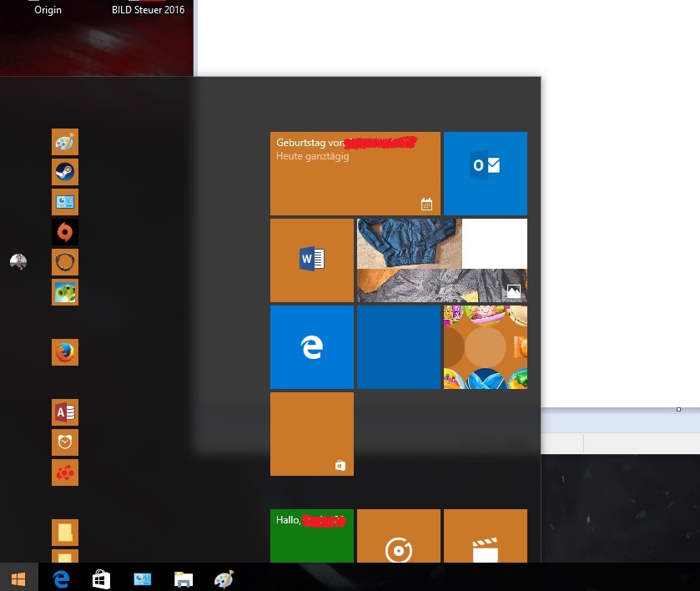
Task: Select the Origin desktop shortcut label
Action: [x=48, y=10]
